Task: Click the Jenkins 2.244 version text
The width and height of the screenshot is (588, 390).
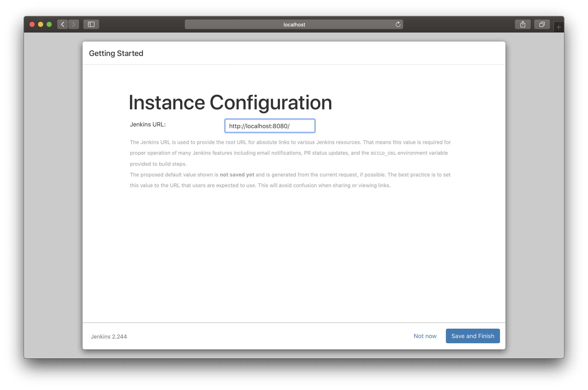Action: (x=109, y=337)
